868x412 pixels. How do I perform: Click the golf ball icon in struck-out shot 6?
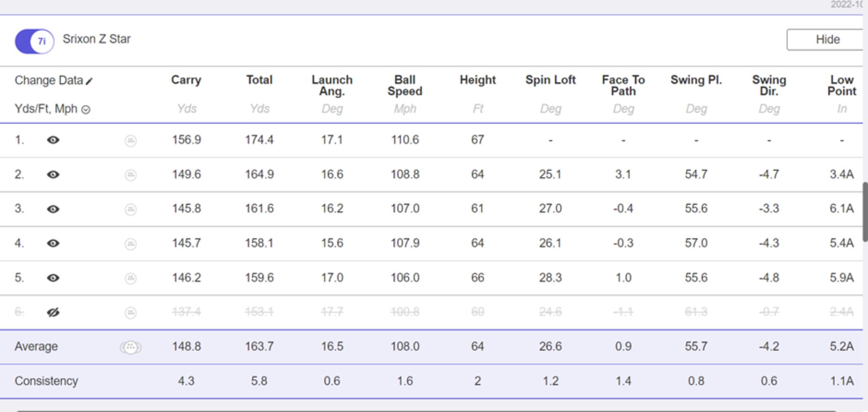pos(131,312)
